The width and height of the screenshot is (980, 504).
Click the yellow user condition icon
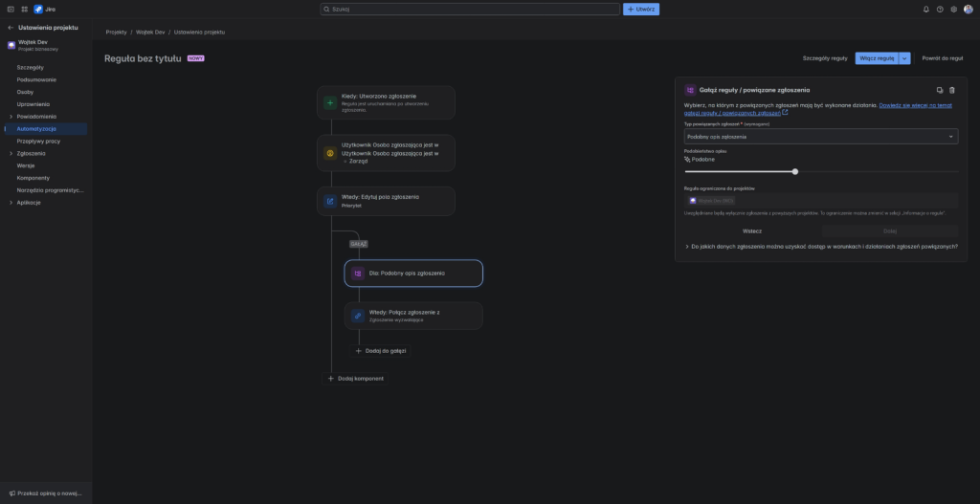[330, 153]
